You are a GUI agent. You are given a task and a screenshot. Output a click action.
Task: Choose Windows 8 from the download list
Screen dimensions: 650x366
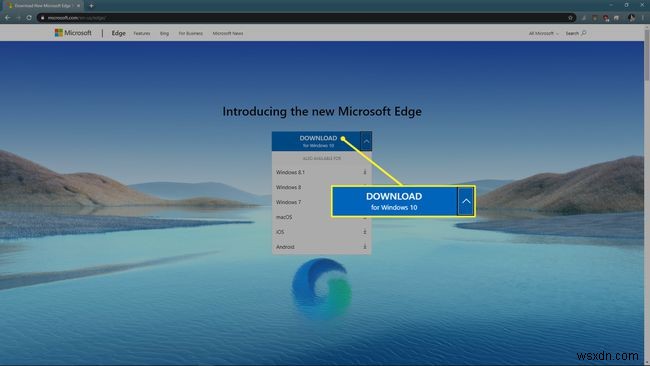click(x=289, y=187)
